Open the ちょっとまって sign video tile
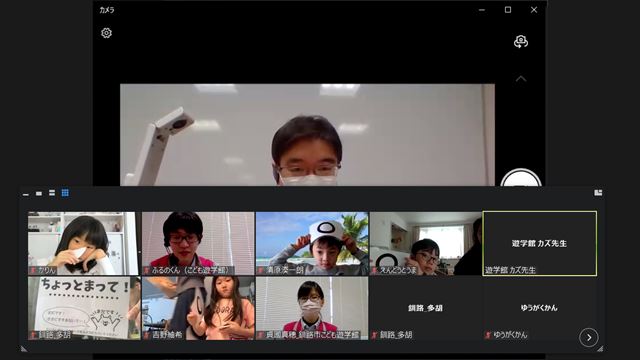Screen dimensions: 640x360 84,308
